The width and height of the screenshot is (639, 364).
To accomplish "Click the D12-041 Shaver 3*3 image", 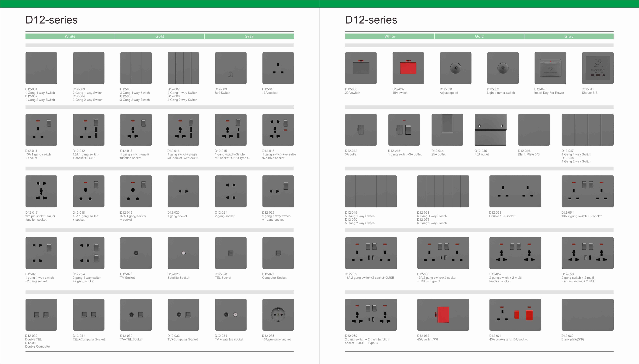I will pyautogui.click(x=598, y=68).
